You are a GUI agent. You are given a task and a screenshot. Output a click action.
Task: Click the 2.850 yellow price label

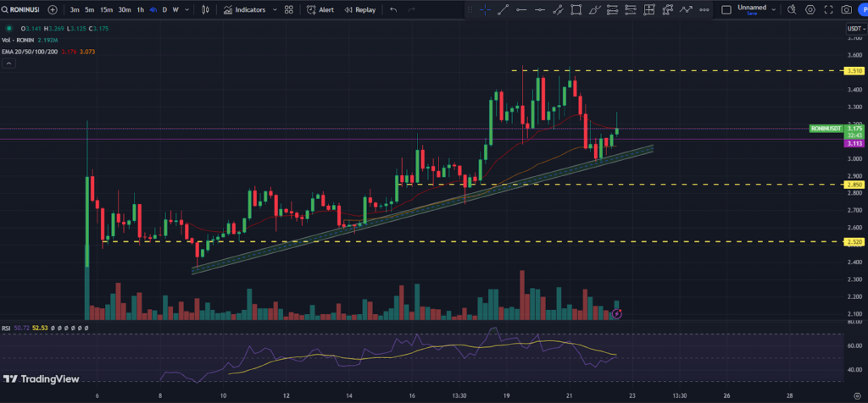856,184
